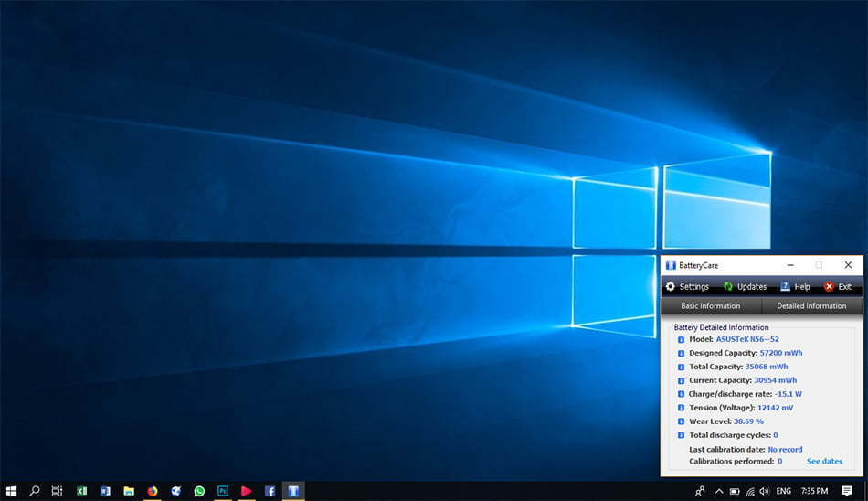
Task: Open the 7:35 PM clock flyout
Action: click(x=814, y=491)
